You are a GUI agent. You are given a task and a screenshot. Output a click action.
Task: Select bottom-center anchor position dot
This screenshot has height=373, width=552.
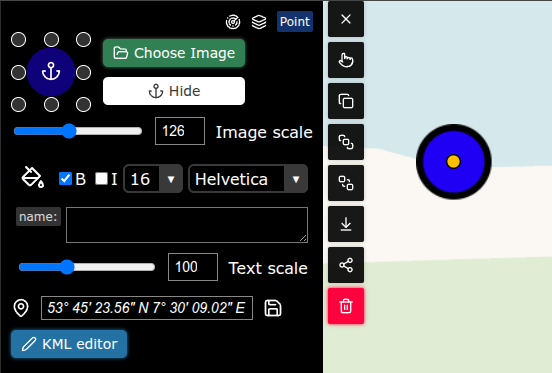pos(51,105)
